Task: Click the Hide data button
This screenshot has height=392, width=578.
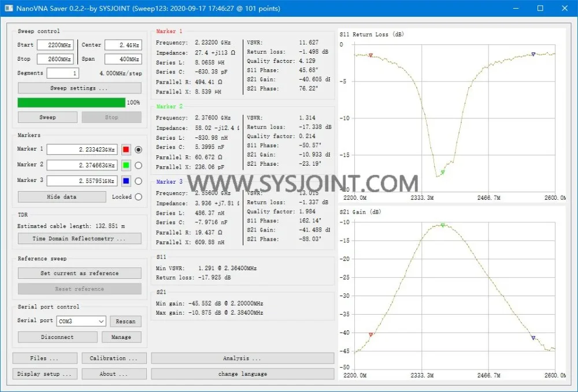Action: pos(62,197)
